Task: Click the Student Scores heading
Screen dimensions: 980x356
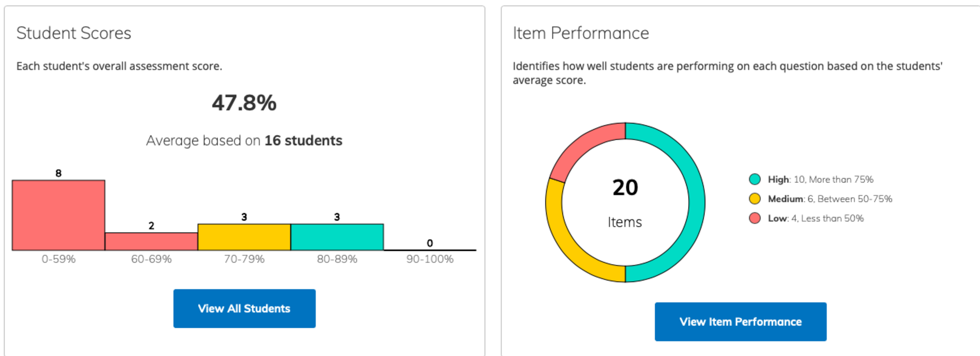Action: pyautogui.click(x=74, y=33)
